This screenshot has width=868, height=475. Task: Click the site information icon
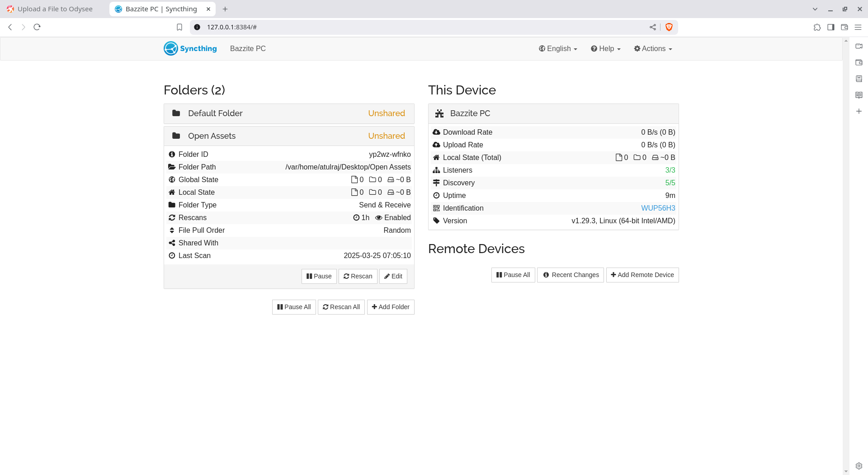tap(197, 27)
